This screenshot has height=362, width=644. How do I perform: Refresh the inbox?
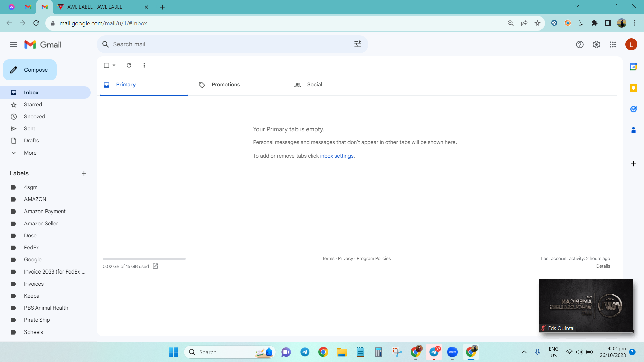click(x=129, y=65)
